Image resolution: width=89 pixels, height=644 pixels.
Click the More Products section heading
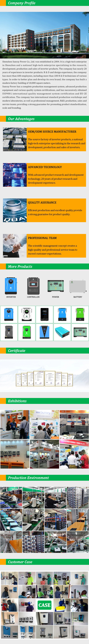tap(20, 266)
